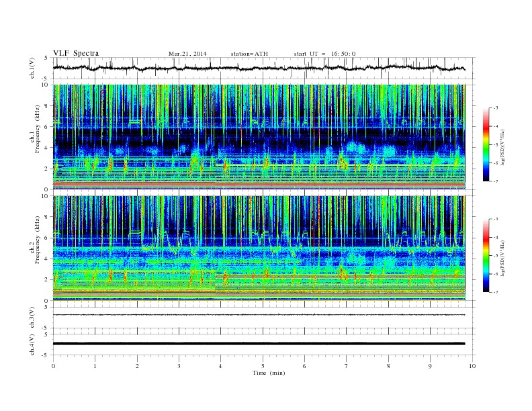
Task: Click the date text "Mar.21, 2014"
Action: (187, 54)
